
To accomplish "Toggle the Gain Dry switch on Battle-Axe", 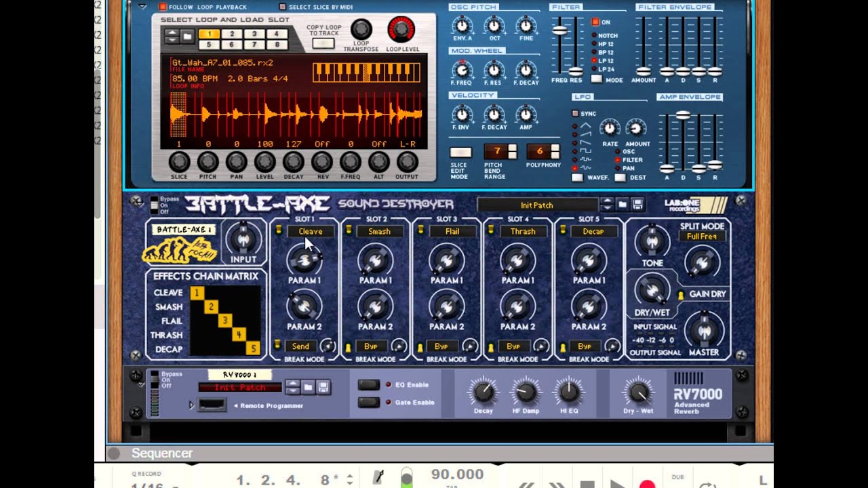I will (681, 295).
